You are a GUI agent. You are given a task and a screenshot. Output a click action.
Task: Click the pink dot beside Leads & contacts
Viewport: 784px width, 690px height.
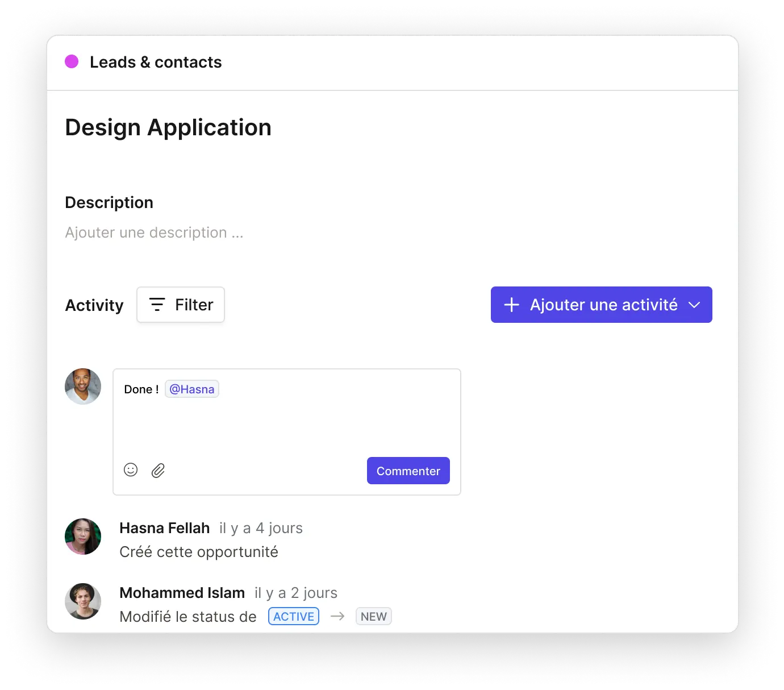(72, 61)
